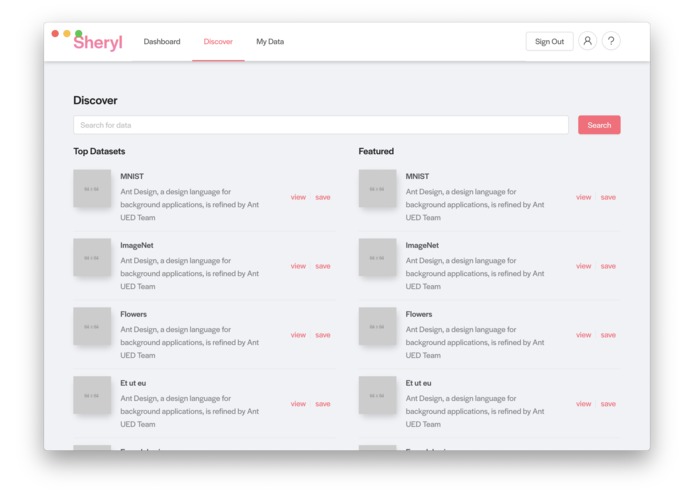View MNIST in Featured list
The image size is (695, 494).
tap(583, 197)
